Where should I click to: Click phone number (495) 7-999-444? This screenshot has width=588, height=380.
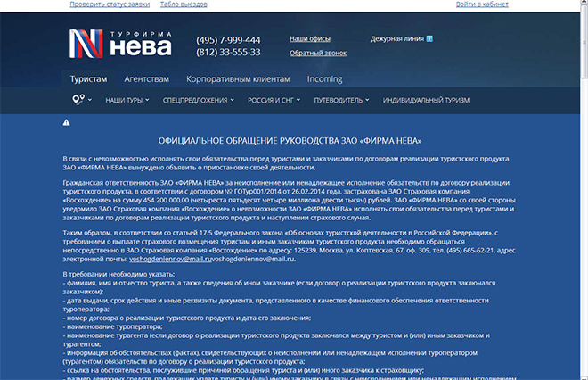[228, 40]
